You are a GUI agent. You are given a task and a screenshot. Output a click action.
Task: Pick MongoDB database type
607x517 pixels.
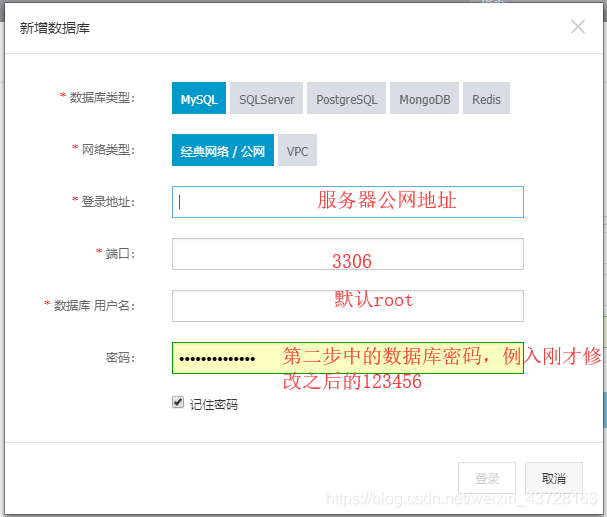click(x=424, y=98)
